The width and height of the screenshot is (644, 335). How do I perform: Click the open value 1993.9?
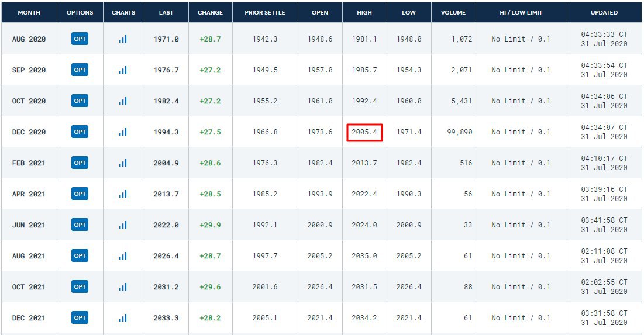point(320,194)
